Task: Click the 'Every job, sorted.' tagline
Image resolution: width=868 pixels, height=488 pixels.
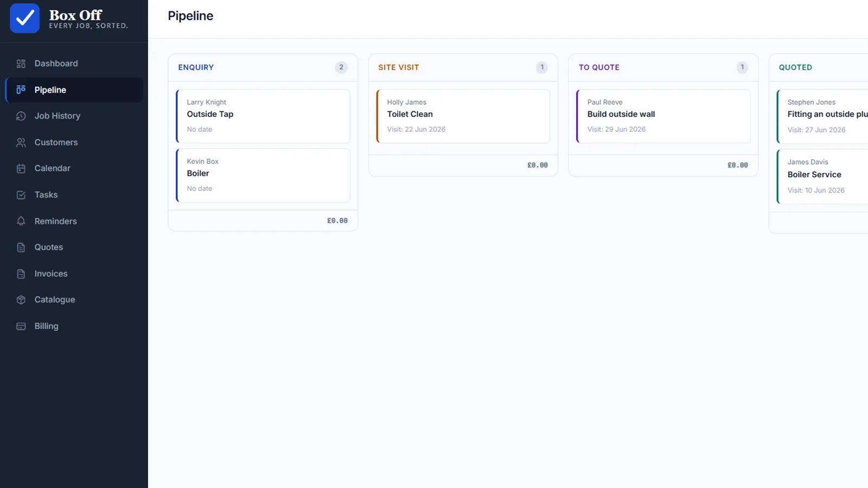Action: (x=88, y=25)
